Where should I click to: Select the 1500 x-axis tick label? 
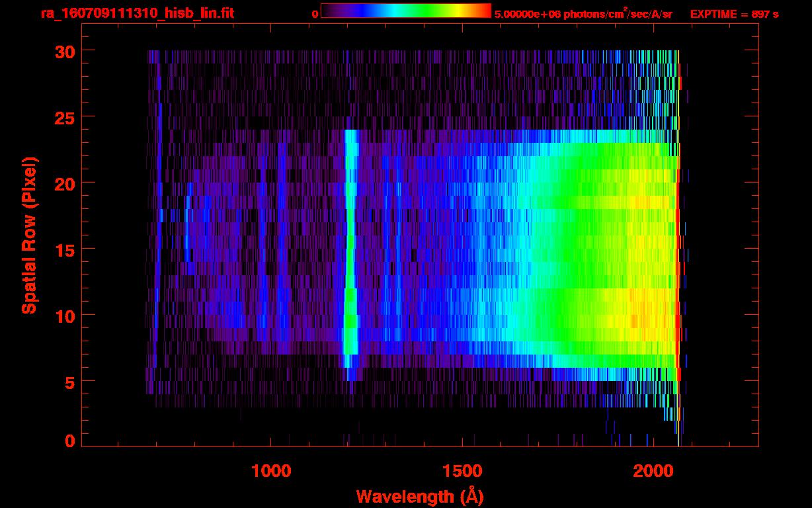coord(462,472)
